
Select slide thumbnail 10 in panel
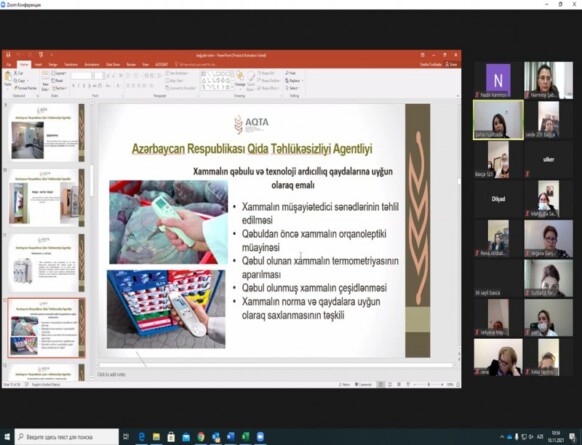46,197
